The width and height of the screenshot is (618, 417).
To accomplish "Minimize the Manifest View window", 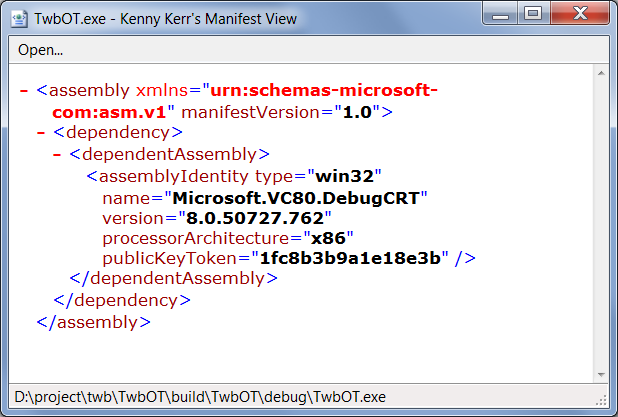I will coord(500,14).
